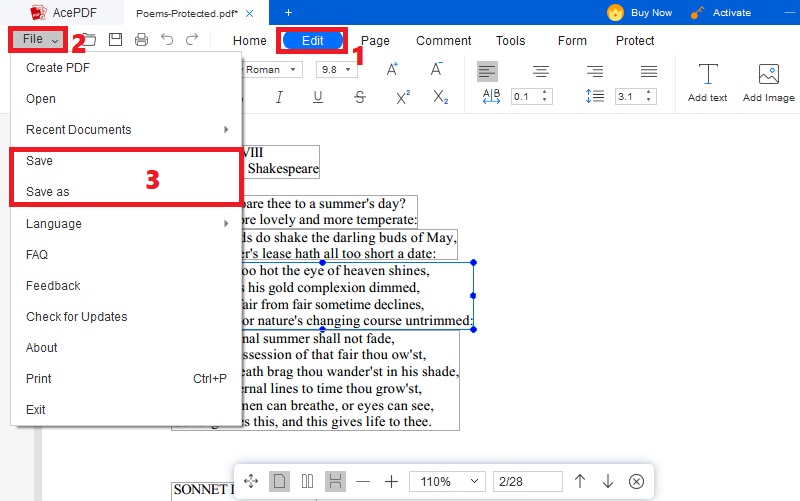This screenshot has width=800, height=501.
Task: Click the page number field 2/28
Action: (x=528, y=481)
